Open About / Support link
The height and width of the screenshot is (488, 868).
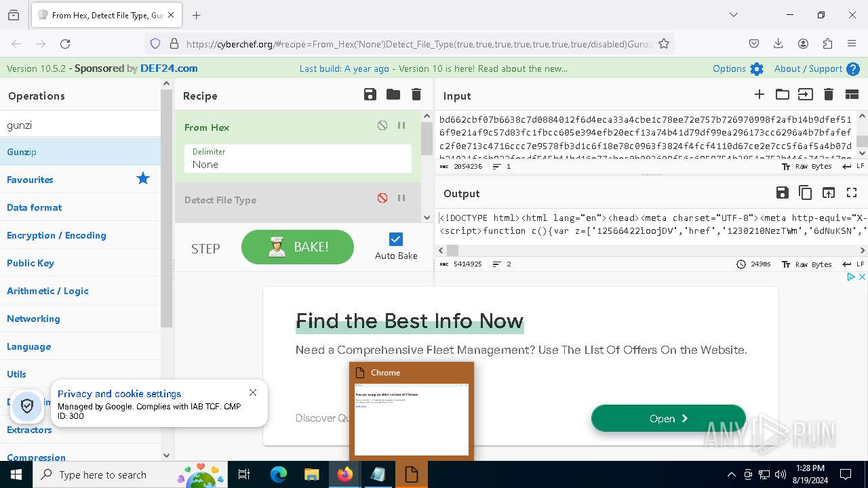coord(816,68)
